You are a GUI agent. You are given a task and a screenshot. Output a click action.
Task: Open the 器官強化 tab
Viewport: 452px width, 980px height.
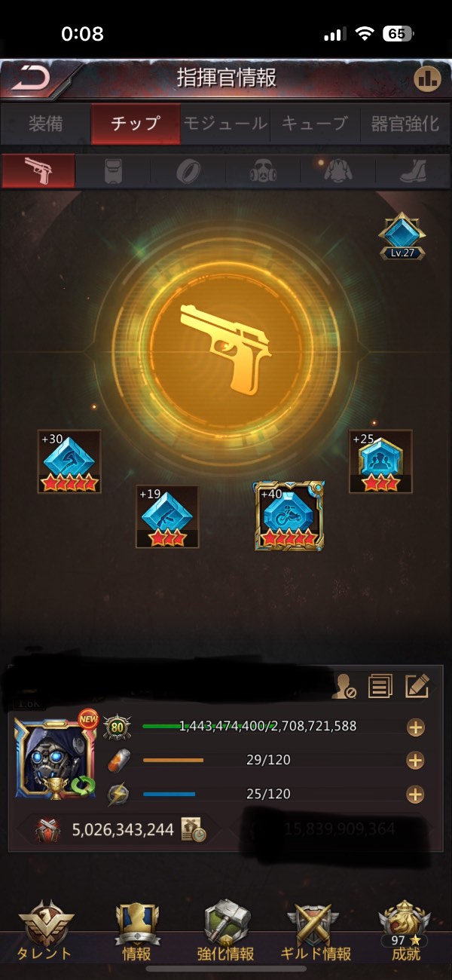coord(405,124)
